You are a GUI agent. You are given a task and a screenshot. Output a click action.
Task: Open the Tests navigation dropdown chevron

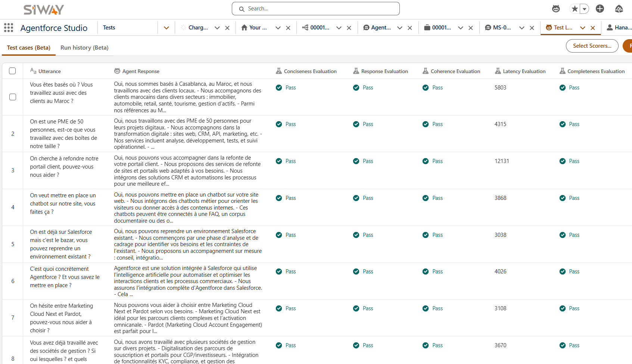tap(166, 28)
